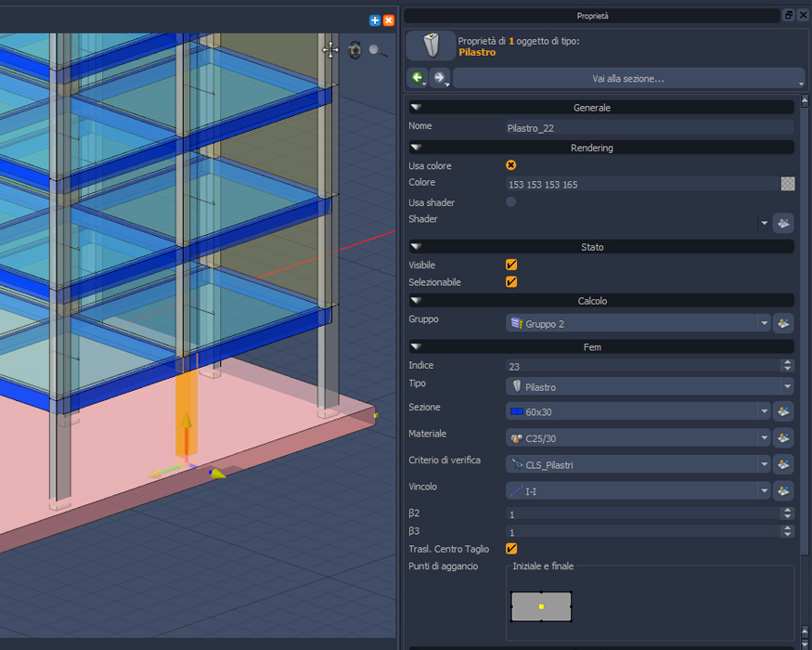Open editor icon next to Sezione 60x30
Viewport: 812px width, 650px height.
783,411
